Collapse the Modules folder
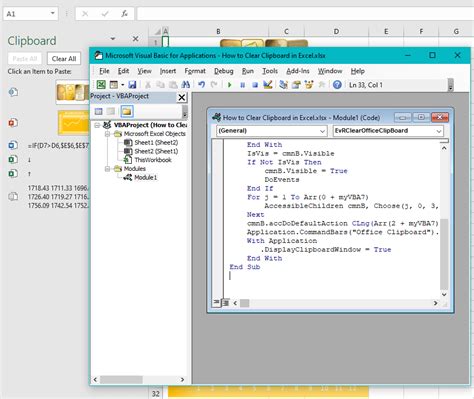 click(x=107, y=169)
